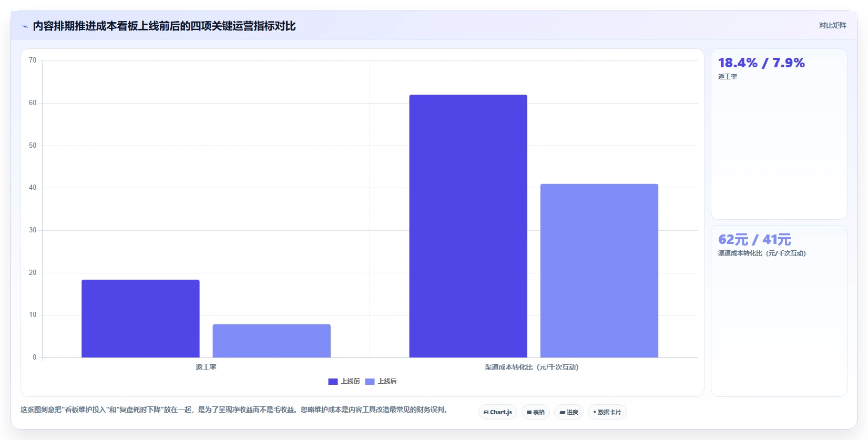Select the Chart.js tag chip
868x440 pixels.
[x=498, y=412]
